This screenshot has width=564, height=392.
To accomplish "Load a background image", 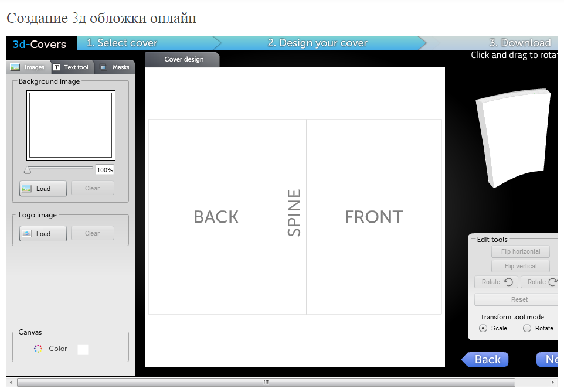I will point(43,189).
